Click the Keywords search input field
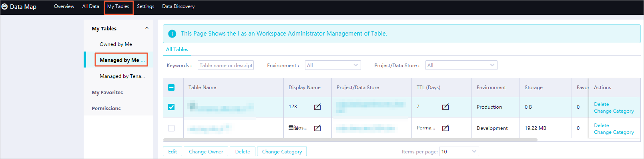 pos(226,65)
